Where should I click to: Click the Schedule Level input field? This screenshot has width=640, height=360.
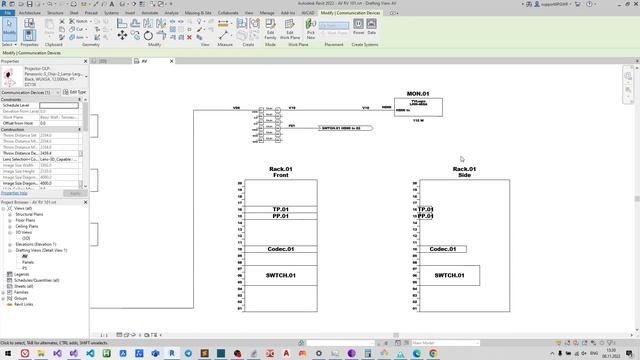pos(59,105)
